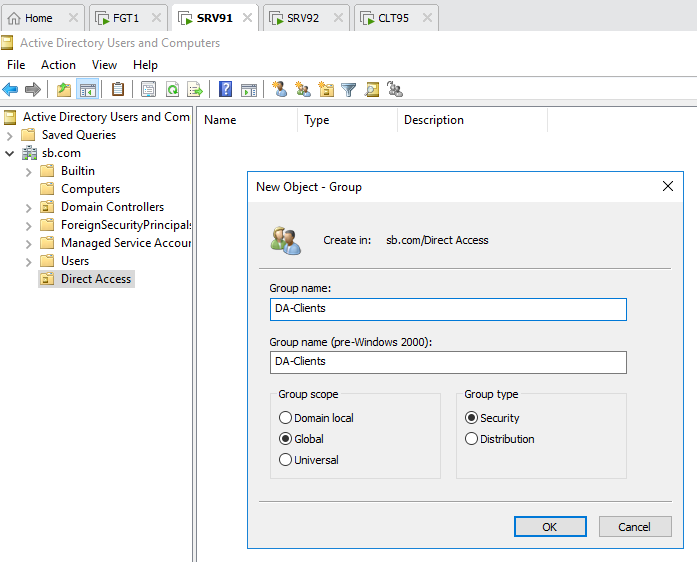Image resolution: width=697 pixels, height=562 pixels.
Task: Click the Create new user icon
Action: click(280, 89)
